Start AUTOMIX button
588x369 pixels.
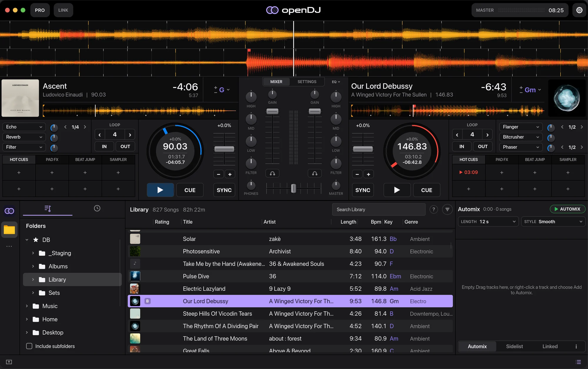click(567, 209)
